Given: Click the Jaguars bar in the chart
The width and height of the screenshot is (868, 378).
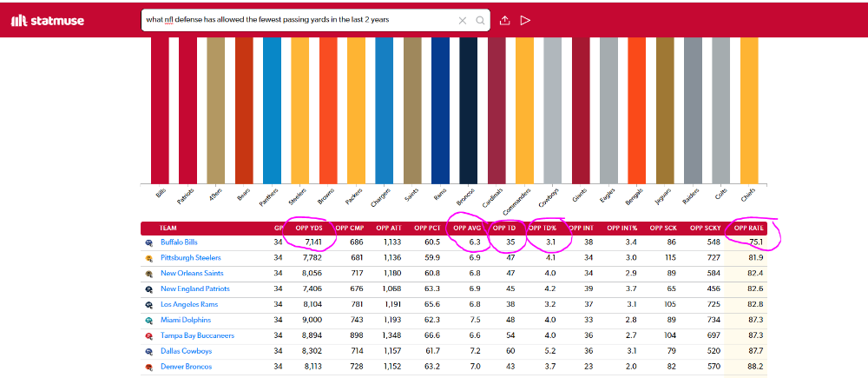Looking at the screenshot, I should tap(665, 110).
